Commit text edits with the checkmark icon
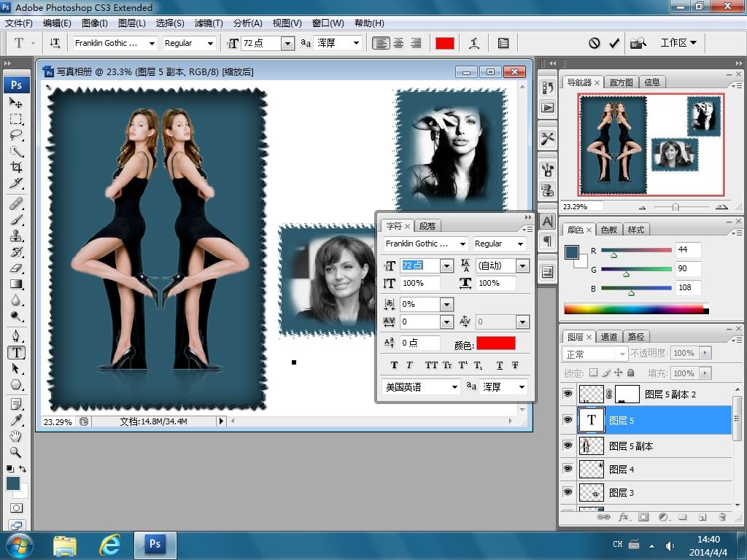This screenshot has height=560, width=747. 614,43
